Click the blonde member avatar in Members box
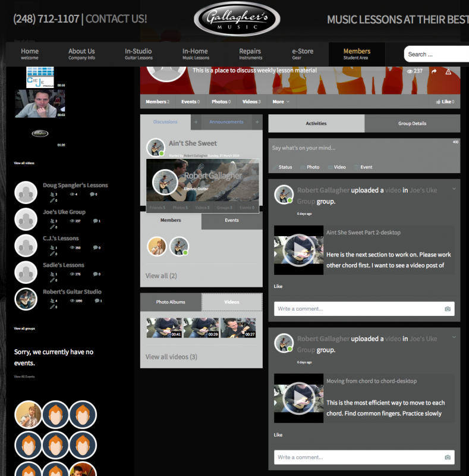 coord(157,246)
